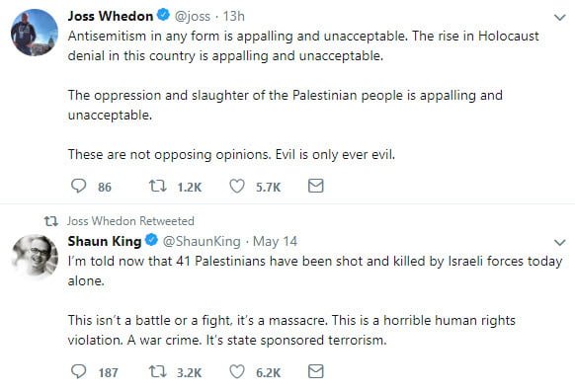Click the Joss Whedon Retweeted label

[130, 221]
